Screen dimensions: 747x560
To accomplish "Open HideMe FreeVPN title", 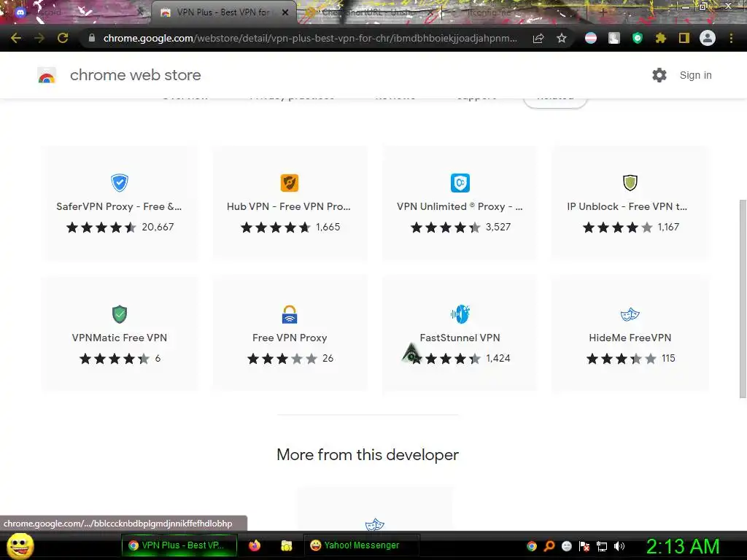I will pos(630,338).
